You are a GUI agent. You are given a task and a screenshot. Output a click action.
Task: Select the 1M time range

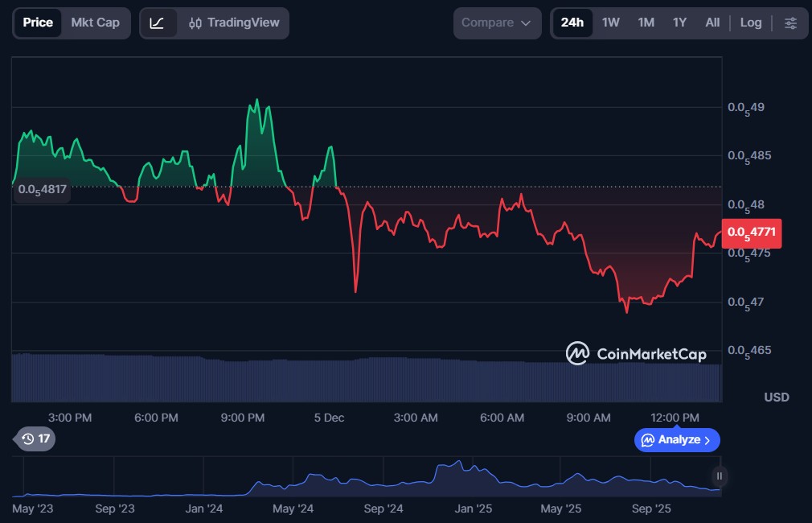[646, 23]
